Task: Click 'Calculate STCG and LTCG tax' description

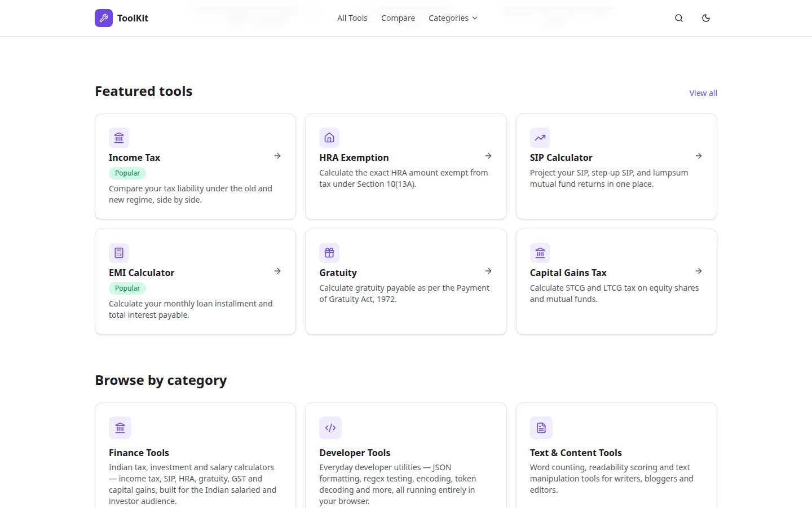Action: pyautogui.click(x=614, y=294)
